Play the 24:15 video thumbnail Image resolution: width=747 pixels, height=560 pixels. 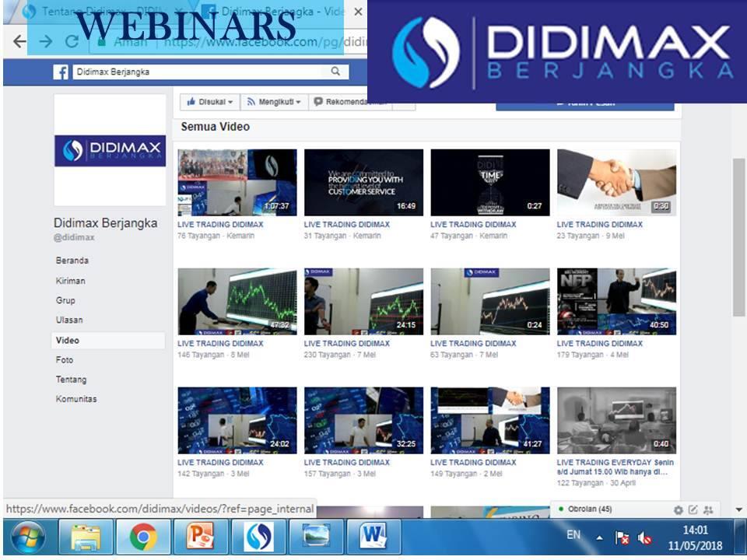pyautogui.click(x=363, y=302)
